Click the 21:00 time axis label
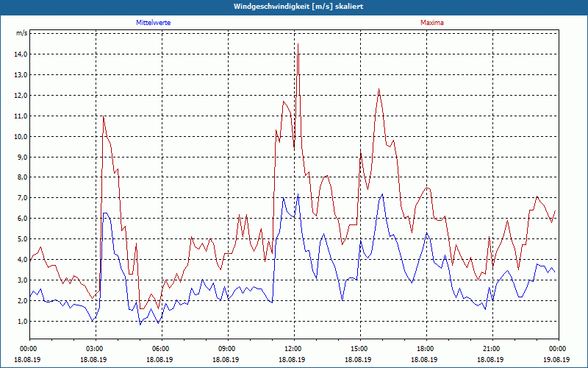Image resolution: width=588 pixels, height=368 pixels. coord(491,349)
